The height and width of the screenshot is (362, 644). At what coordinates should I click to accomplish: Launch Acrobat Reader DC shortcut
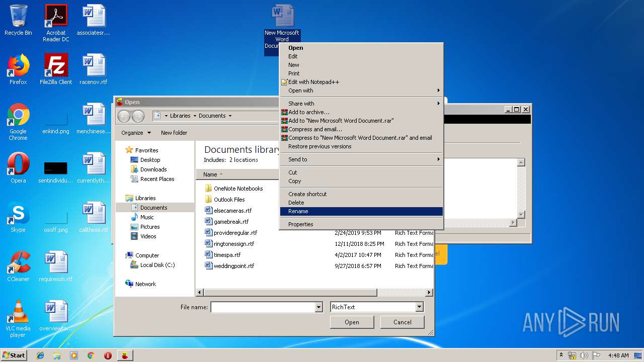[x=56, y=23]
